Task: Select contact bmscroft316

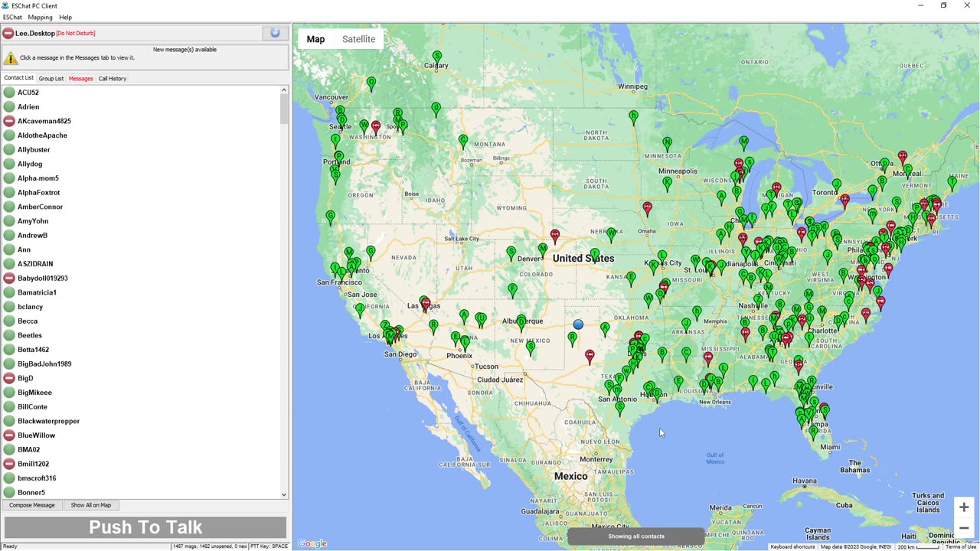Action: tap(37, 478)
